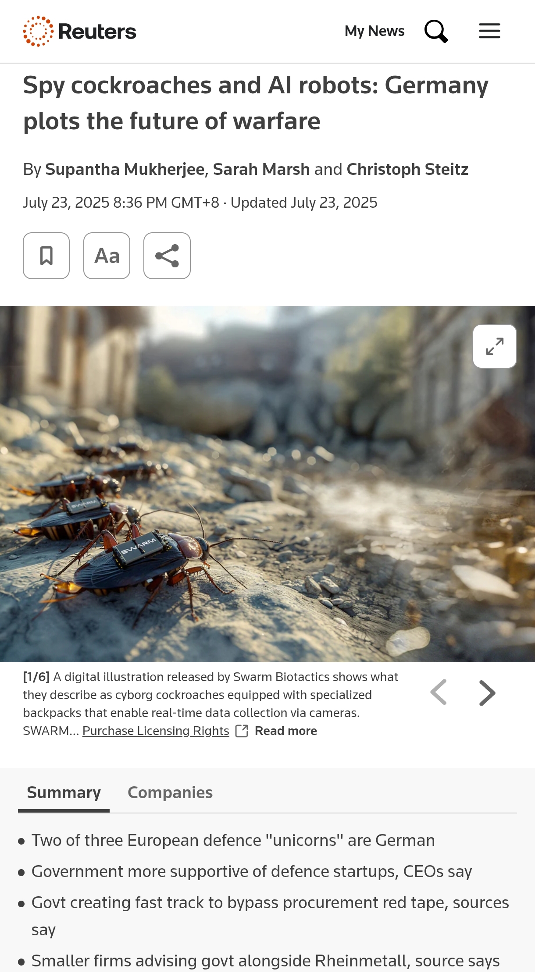Select the Summary tab

64,792
